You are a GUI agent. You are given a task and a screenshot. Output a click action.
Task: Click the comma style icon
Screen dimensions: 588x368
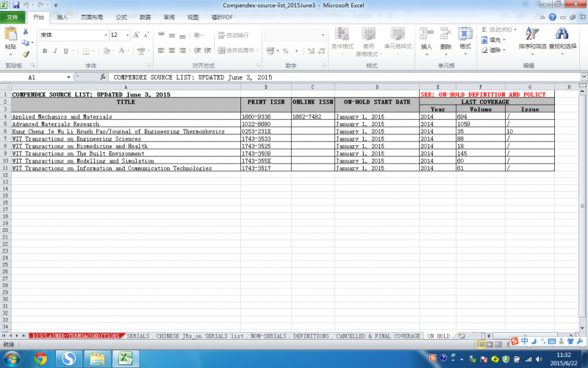pos(296,51)
